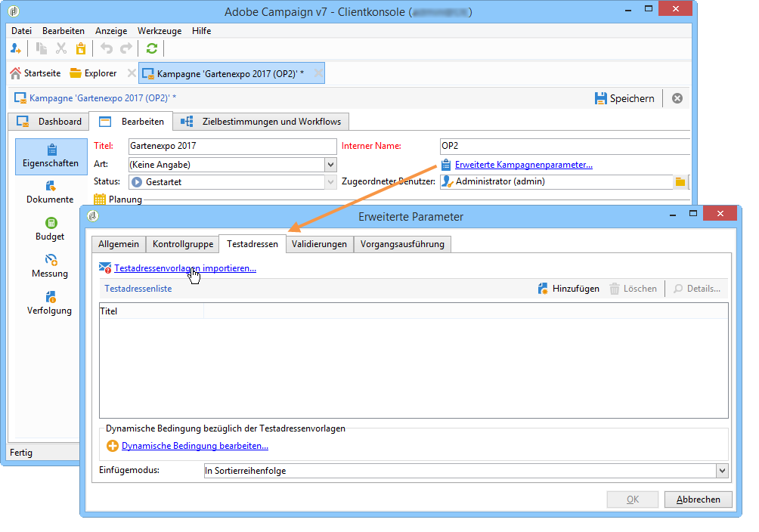This screenshot has height=532, width=759.
Task: Close the Erweiterte Parameter dialog
Action: click(x=720, y=213)
